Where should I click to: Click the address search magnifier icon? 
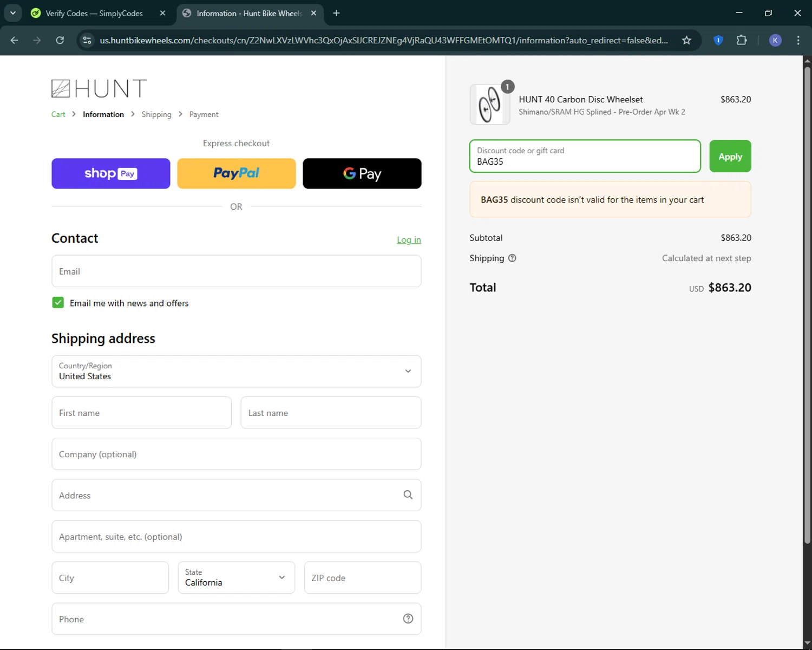coord(408,495)
